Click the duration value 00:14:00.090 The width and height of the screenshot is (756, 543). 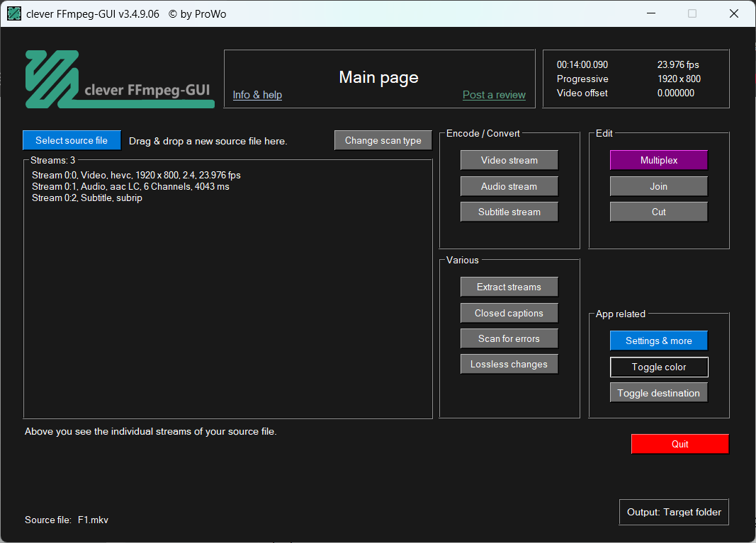[x=582, y=64]
